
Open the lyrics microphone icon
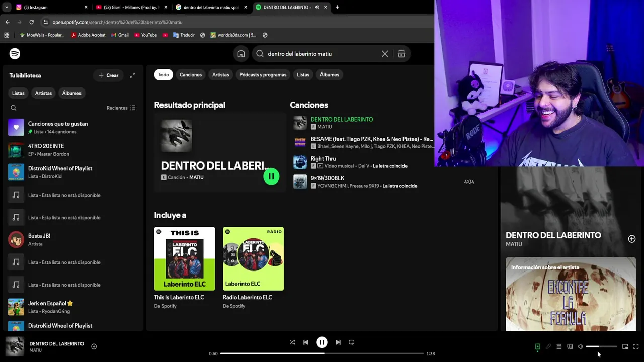[548, 346]
